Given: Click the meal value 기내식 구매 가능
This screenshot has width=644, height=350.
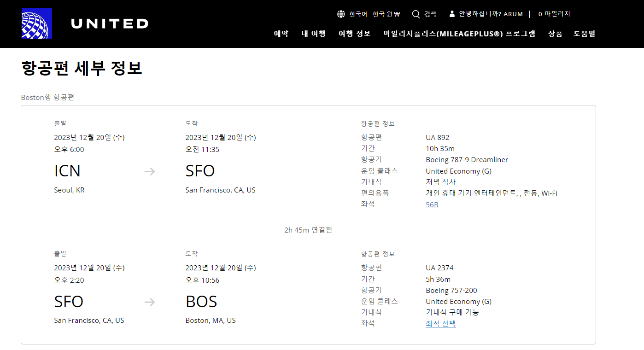Looking at the screenshot, I should click(452, 312).
